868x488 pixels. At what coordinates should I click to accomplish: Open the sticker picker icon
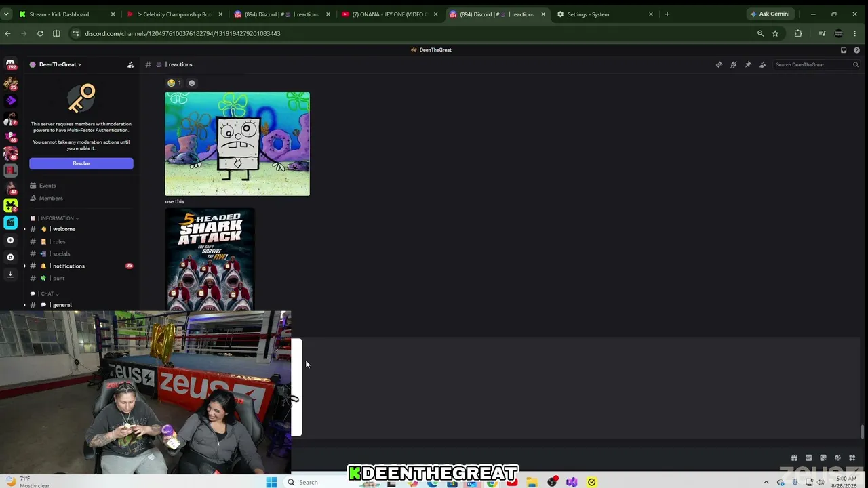tap(823, 458)
